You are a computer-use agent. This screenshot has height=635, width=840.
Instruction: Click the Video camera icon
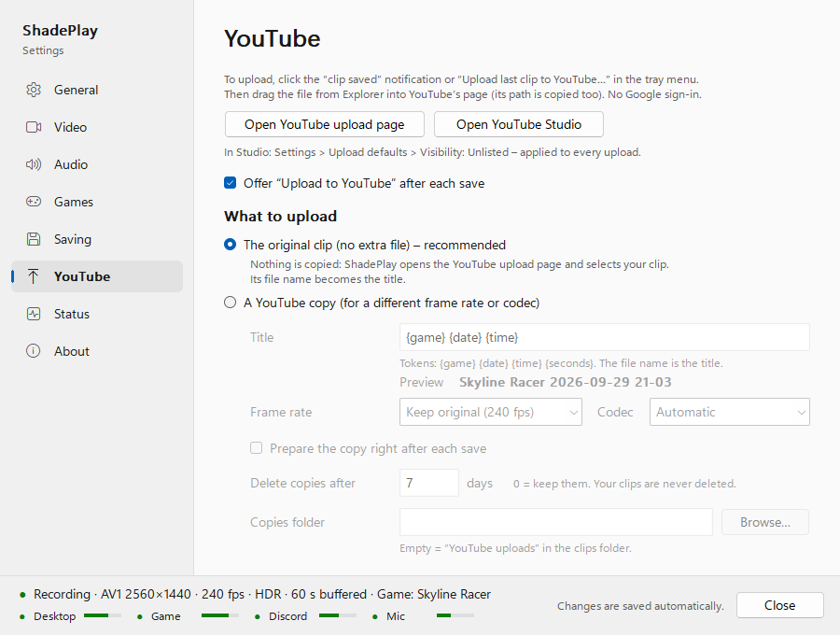pos(34,127)
